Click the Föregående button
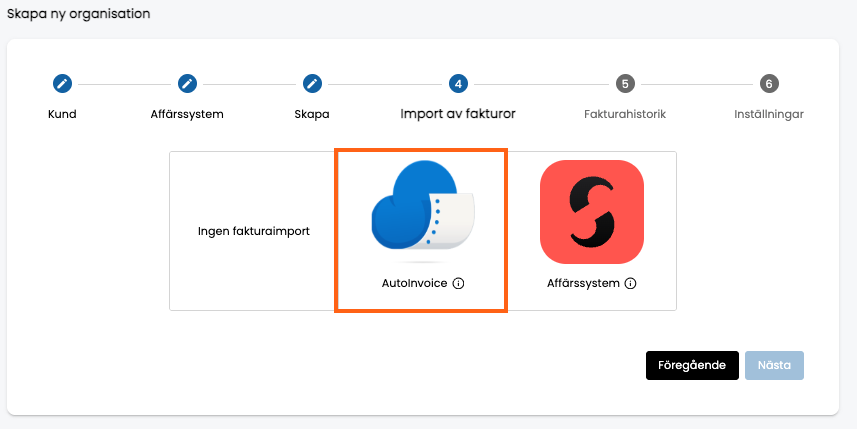 coord(692,365)
